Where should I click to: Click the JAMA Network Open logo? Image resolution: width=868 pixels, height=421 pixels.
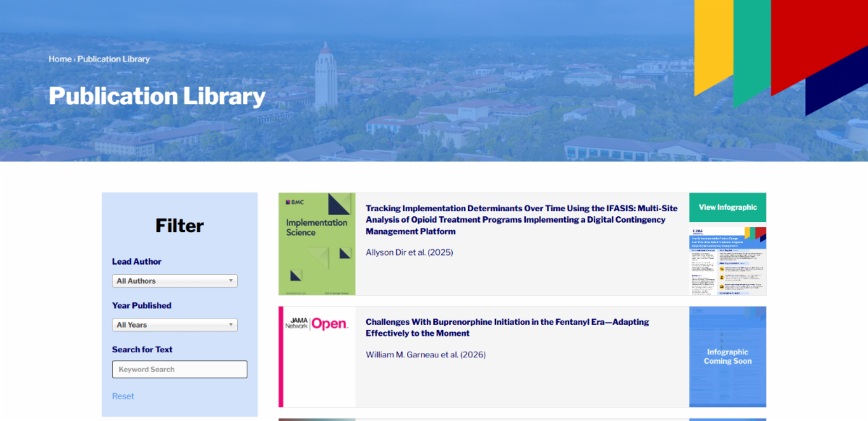click(317, 324)
